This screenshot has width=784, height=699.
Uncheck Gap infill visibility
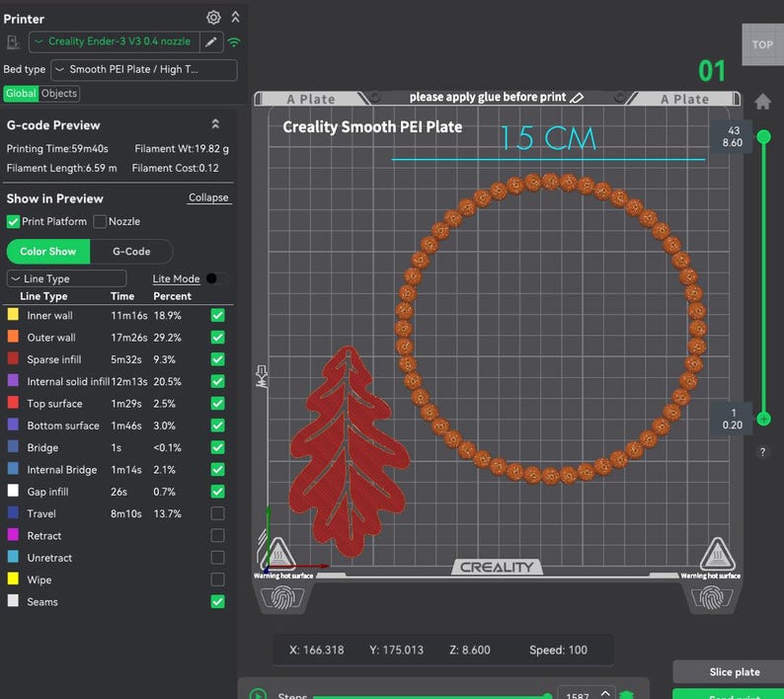coord(217,492)
